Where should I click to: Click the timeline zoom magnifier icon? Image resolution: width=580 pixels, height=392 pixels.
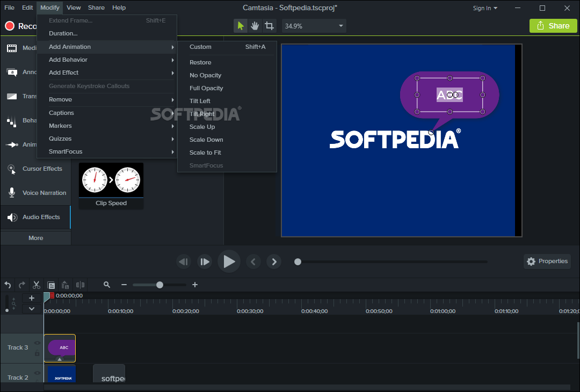107,285
